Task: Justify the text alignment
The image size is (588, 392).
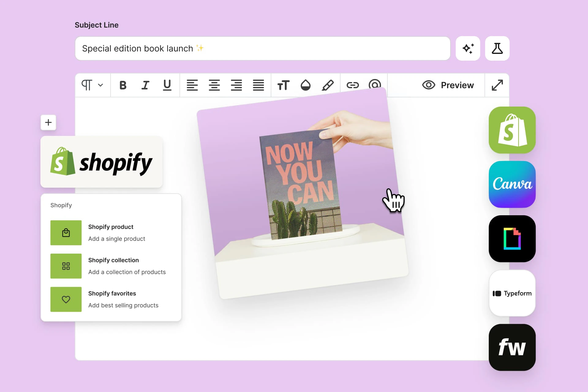Action: point(258,85)
